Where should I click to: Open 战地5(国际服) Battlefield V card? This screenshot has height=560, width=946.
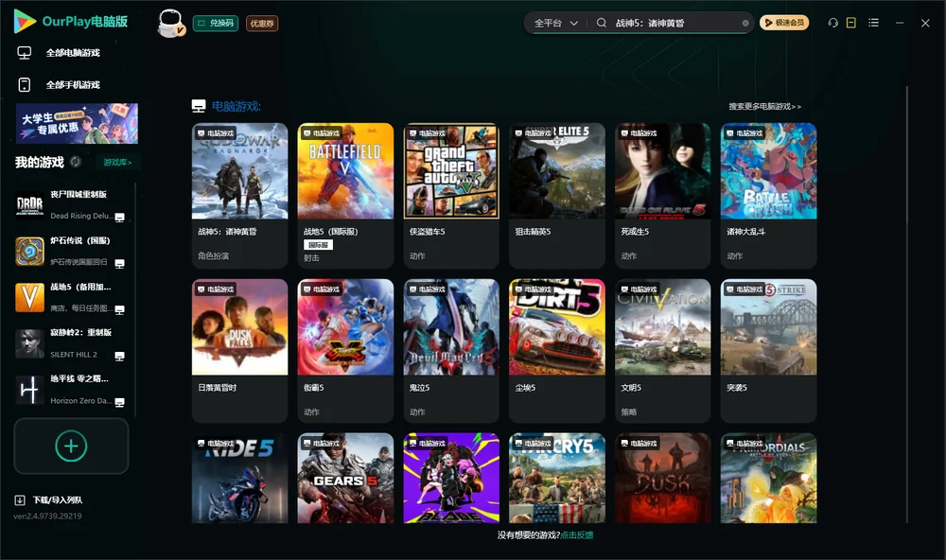(x=345, y=196)
